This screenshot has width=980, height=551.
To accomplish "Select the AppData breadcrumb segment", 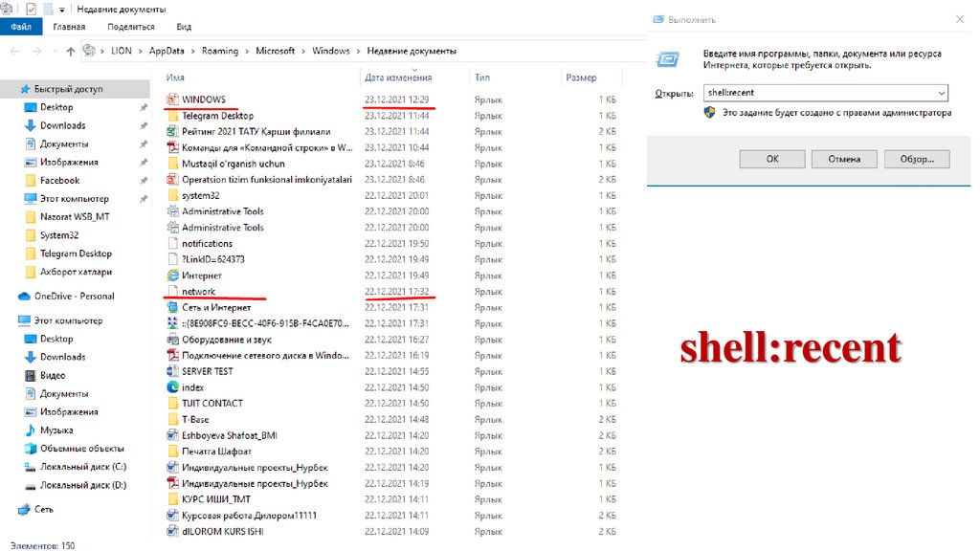I will [x=167, y=52].
